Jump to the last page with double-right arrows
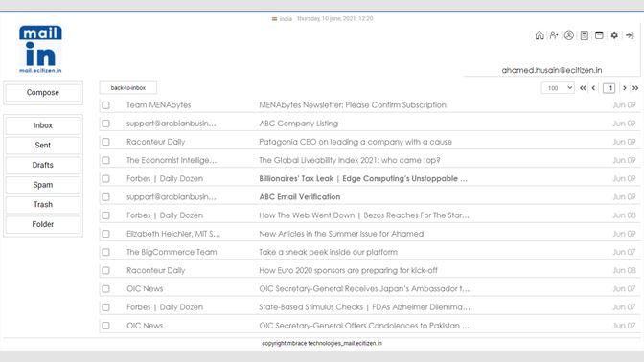644x362 pixels. coord(635,88)
